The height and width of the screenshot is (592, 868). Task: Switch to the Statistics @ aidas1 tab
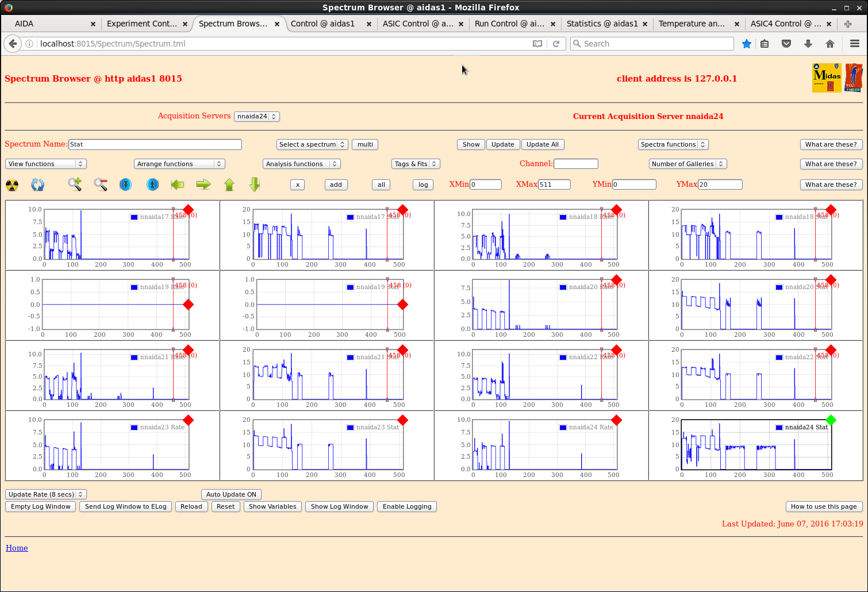point(602,24)
